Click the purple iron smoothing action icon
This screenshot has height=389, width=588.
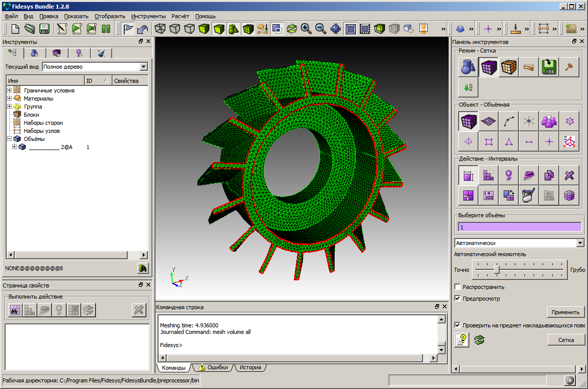point(529,175)
